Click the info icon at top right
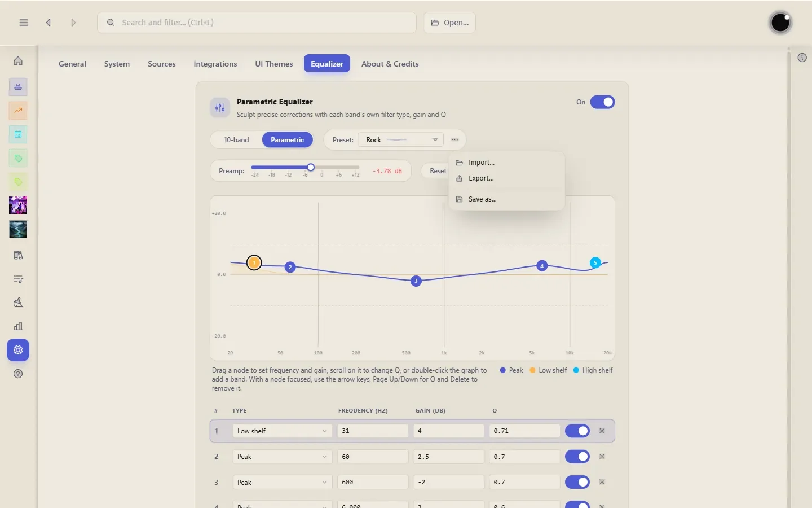 pyautogui.click(x=802, y=58)
